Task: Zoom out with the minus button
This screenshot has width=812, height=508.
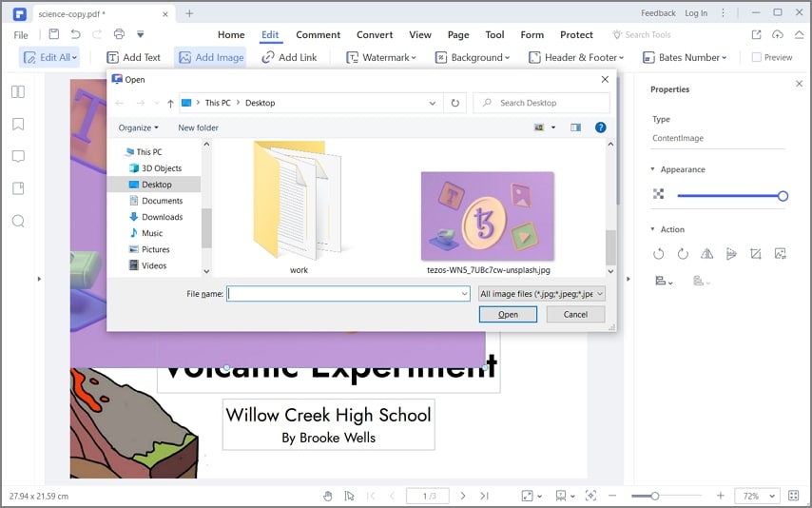Action: point(612,496)
